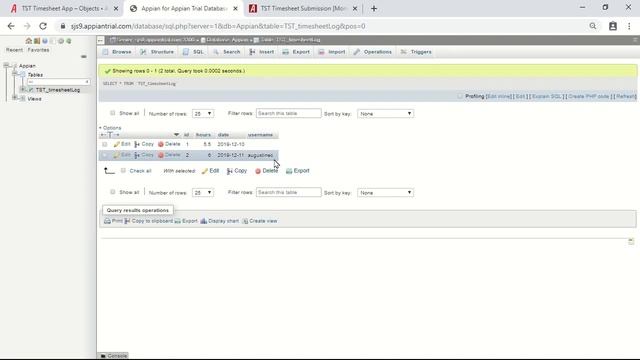Screen dimensions: 640x360
Task: Click the Export icon in query results operations
Action: [x=178, y=221]
